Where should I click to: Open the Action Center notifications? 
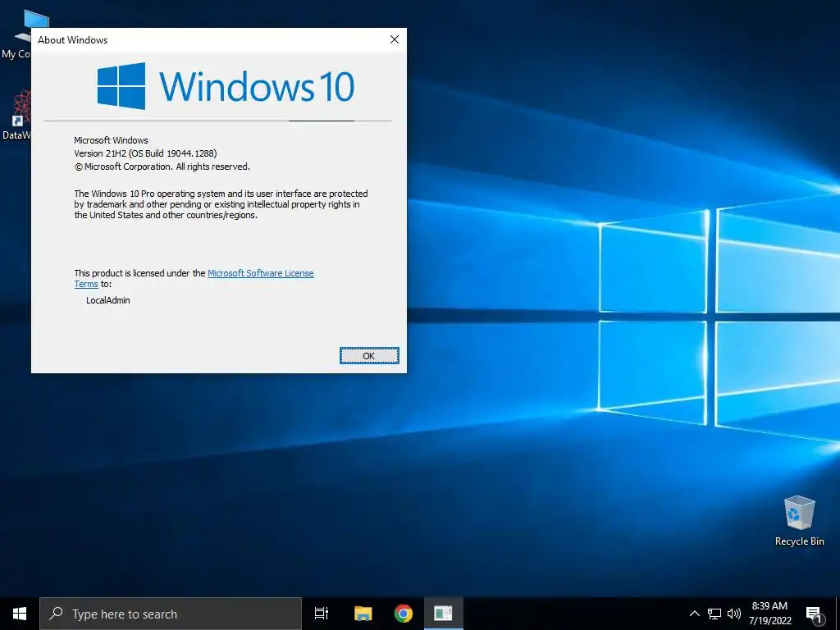click(814, 614)
